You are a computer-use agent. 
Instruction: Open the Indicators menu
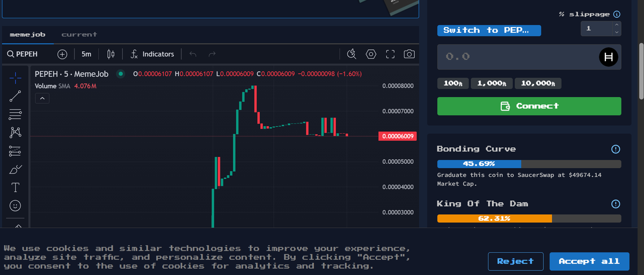tap(153, 54)
